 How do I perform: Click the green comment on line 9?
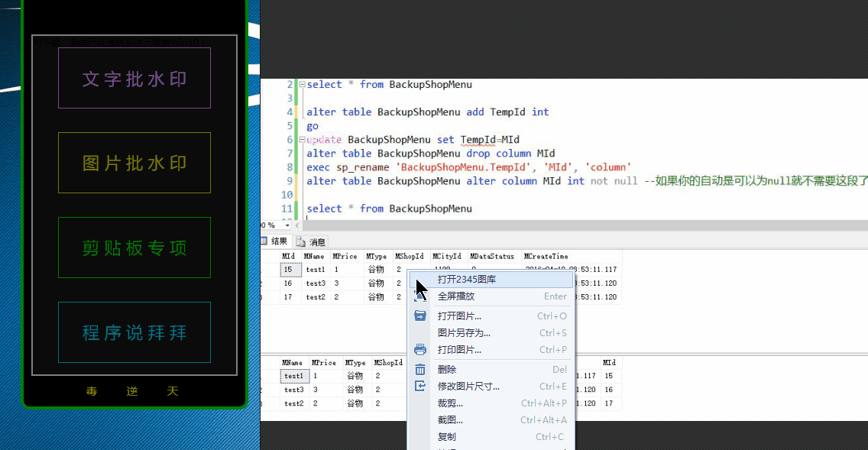(x=756, y=181)
